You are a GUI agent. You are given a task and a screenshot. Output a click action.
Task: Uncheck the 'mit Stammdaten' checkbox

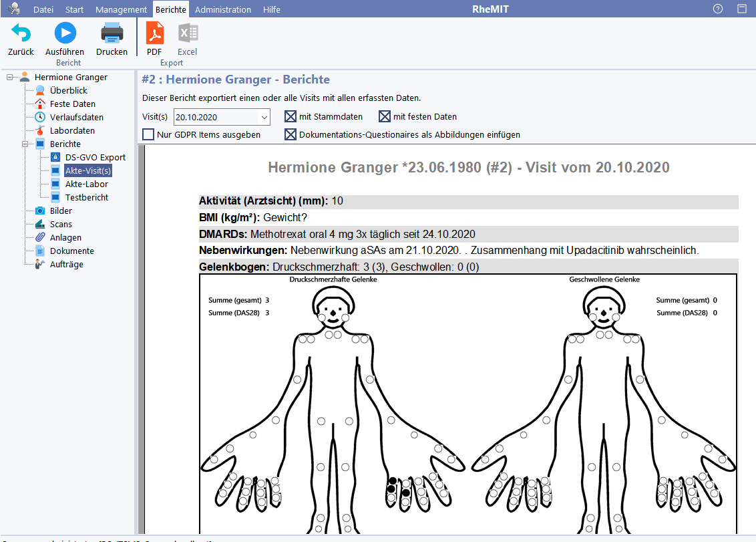click(x=291, y=116)
